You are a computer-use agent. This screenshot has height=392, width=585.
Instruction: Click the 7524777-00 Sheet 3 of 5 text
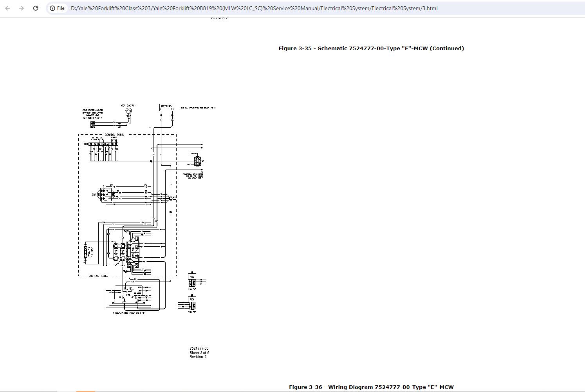pos(199,352)
